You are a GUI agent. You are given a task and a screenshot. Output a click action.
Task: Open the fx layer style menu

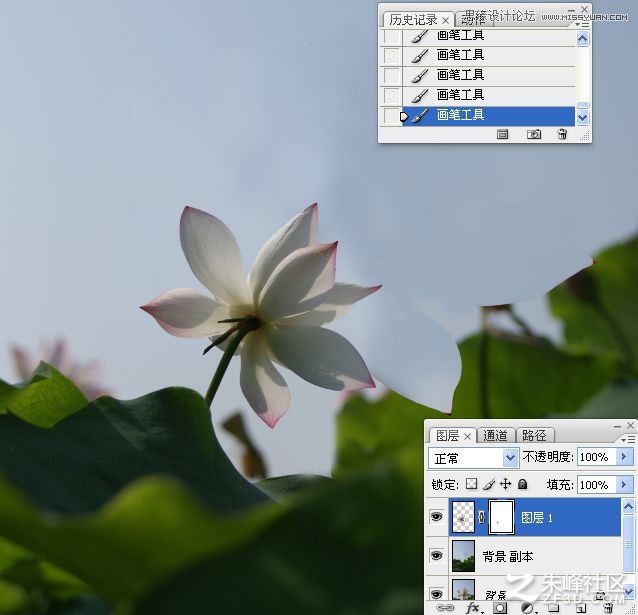(x=473, y=608)
